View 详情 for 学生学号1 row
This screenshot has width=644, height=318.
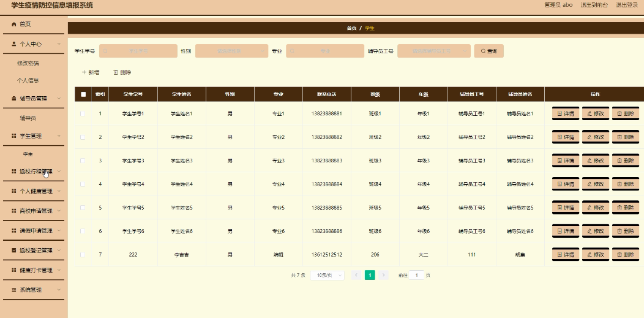566,114
